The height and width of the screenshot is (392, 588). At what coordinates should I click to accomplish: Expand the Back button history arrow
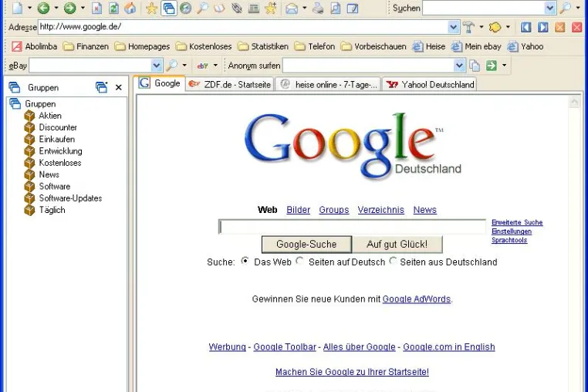[x=56, y=8]
